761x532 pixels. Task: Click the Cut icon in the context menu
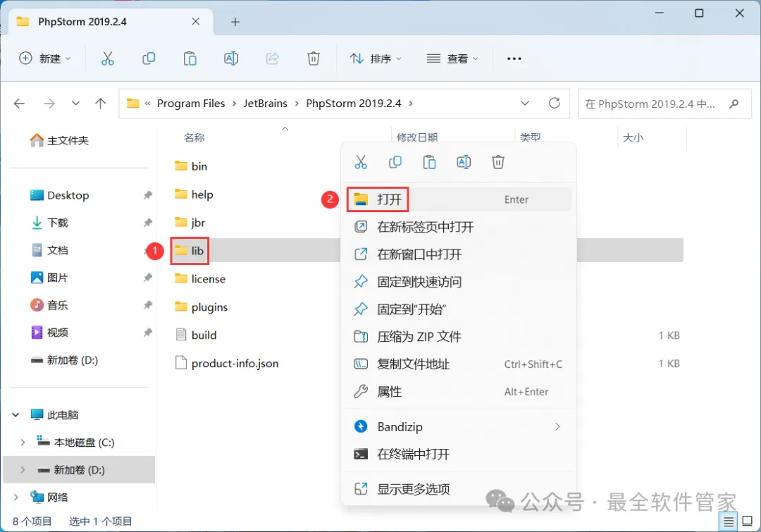pyautogui.click(x=361, y=162)
